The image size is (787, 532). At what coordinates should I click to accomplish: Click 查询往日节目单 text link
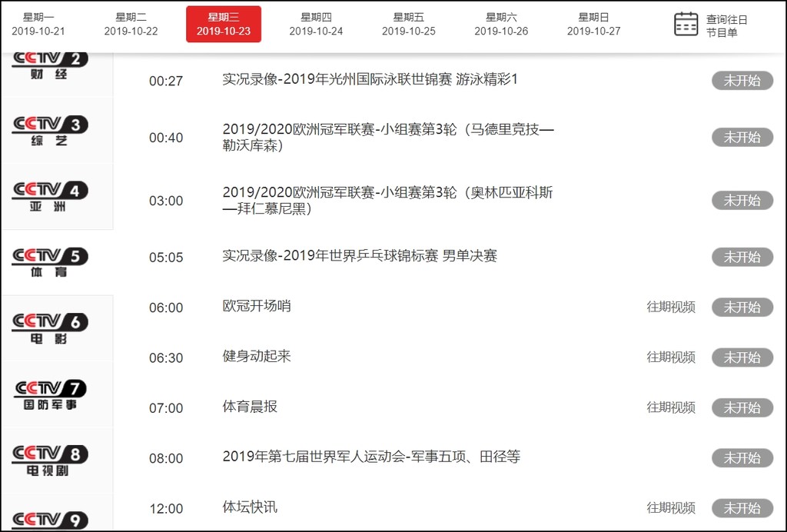726,26
